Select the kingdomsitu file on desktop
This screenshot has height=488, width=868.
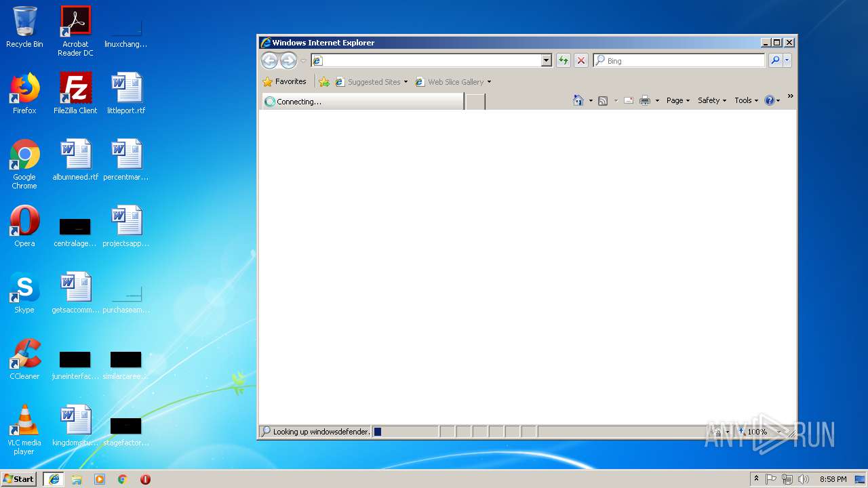75,426
